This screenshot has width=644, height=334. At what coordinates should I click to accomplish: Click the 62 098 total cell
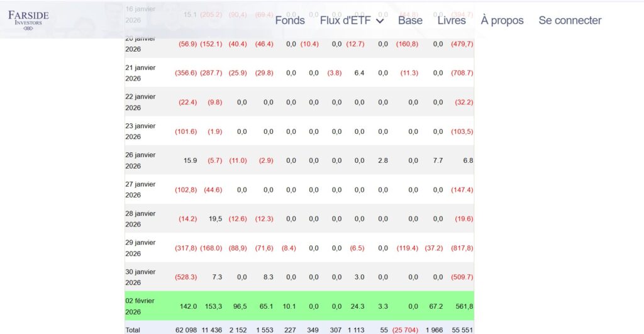pyautogui.click(x=186, y=330)
